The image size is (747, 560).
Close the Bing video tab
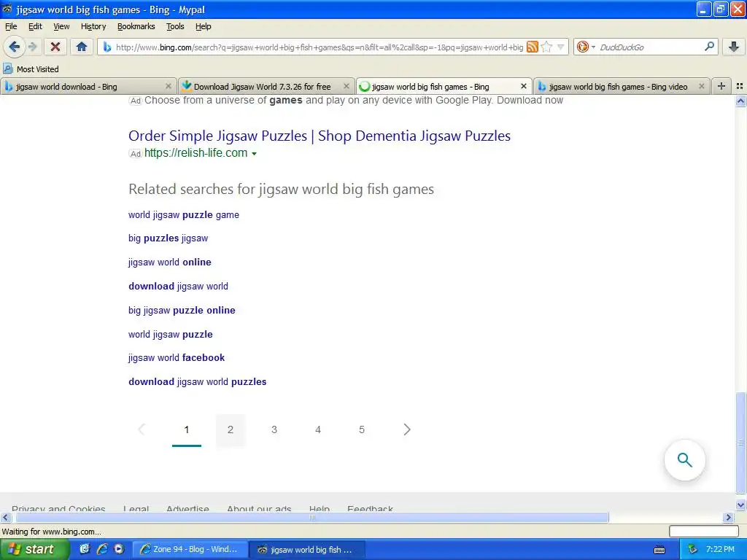tap(701, 86)
